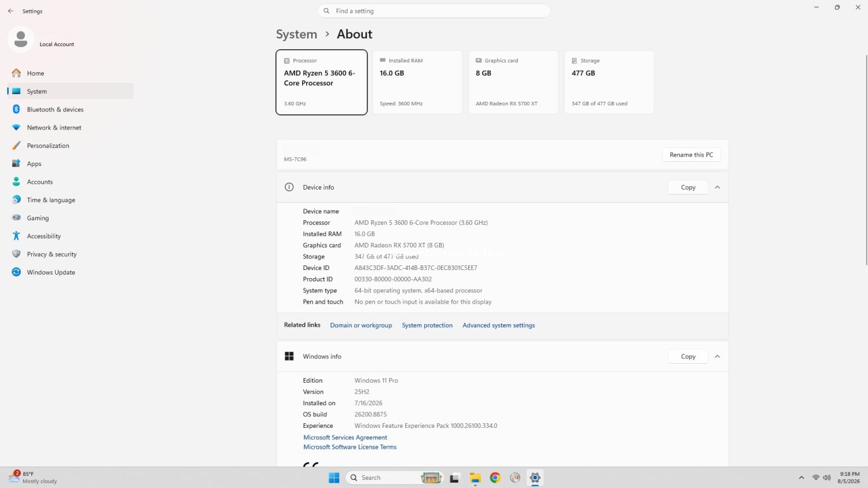Open Task View from the taskbar
Image resolution: width=868 pixels, height=488 pixels.
click(455, 478)
